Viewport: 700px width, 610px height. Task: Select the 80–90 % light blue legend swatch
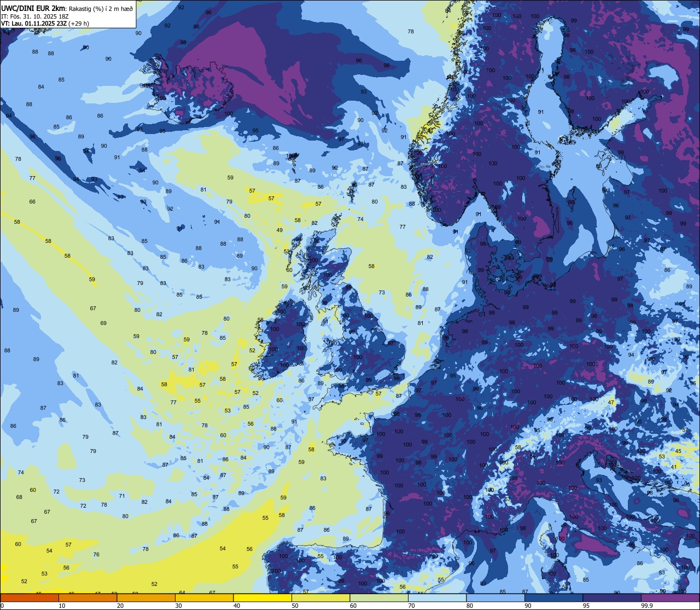coord(495,597)
